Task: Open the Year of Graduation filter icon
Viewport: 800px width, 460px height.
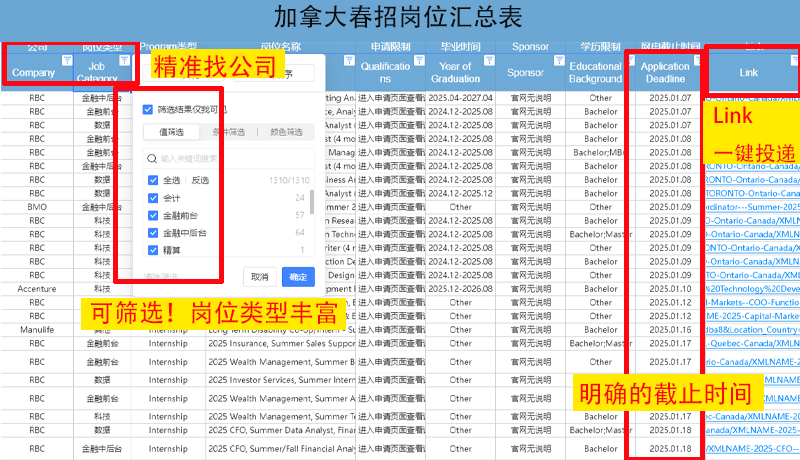Action: (489, 60)
